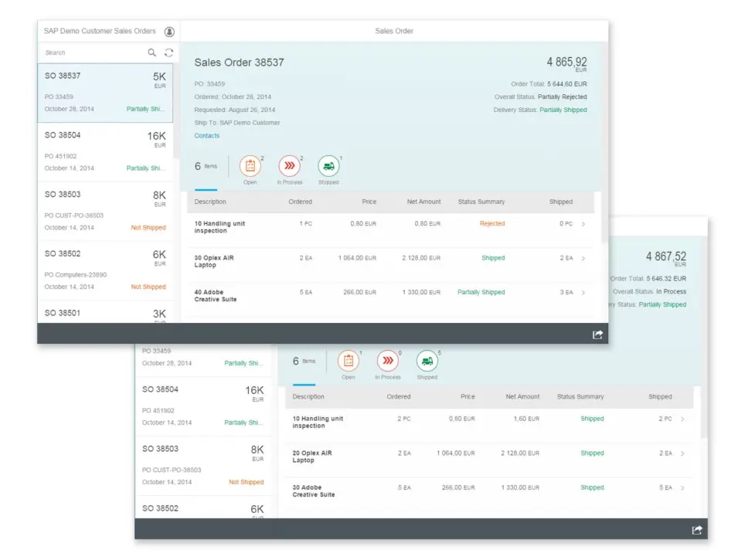Click Partially Shipped status in Adobe row
This screenshot has width=745, height=560.
481,292
